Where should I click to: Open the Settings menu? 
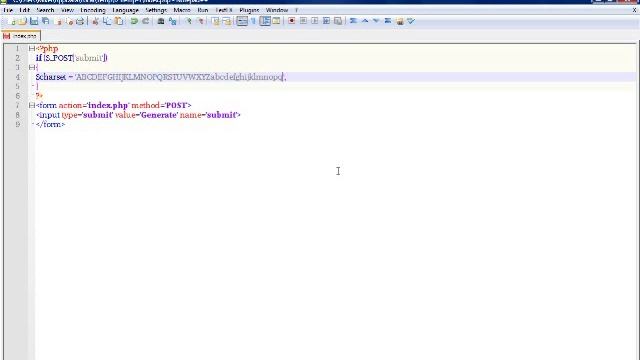tap(156, 10)
